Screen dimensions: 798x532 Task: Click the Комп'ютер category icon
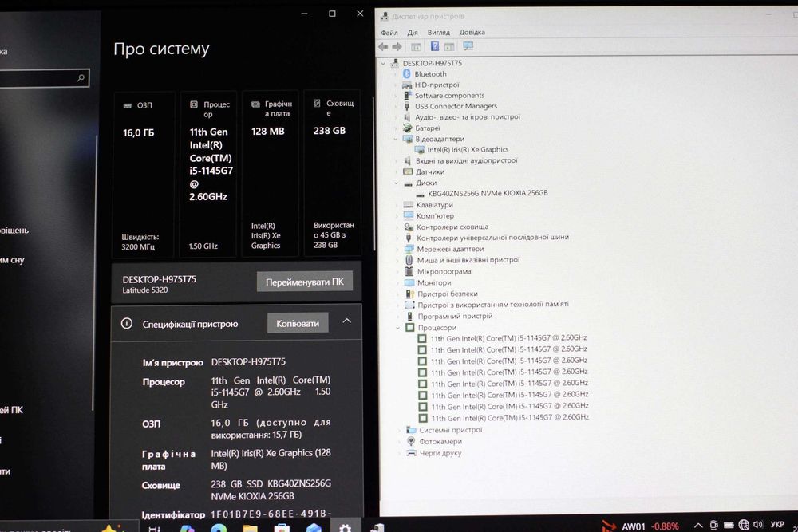[408, 215]
